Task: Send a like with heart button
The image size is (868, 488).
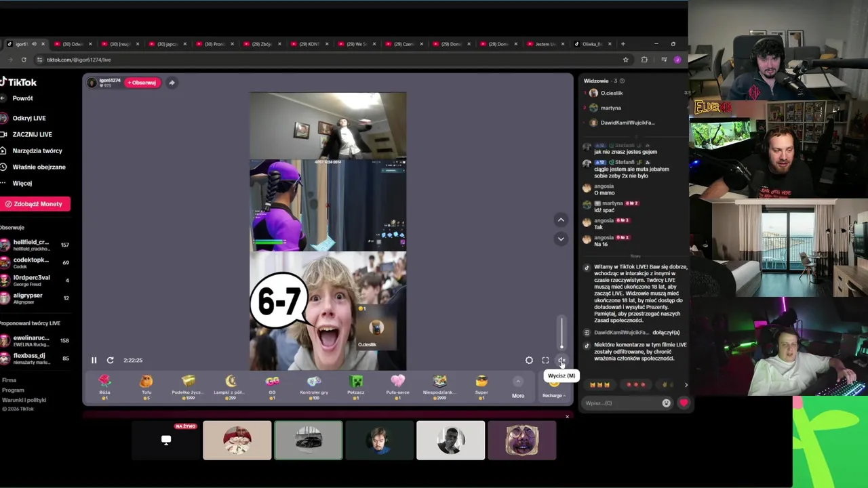Action: [684, 403]
